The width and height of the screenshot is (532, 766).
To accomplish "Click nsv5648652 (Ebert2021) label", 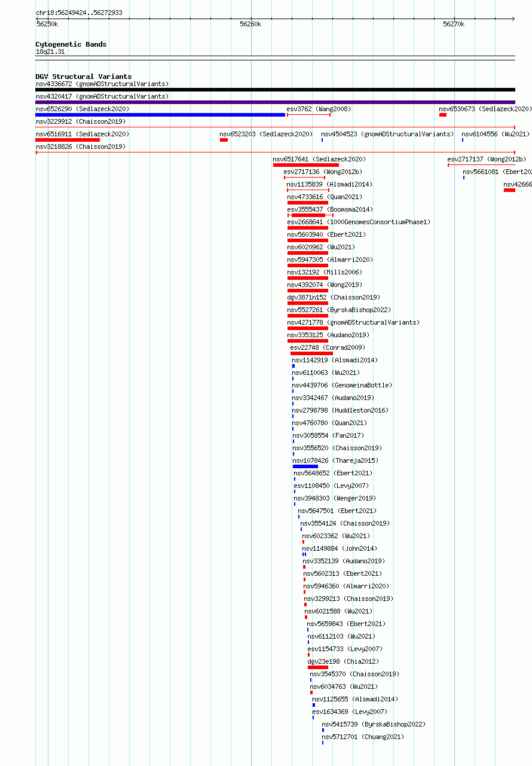I will click(333, 473).
